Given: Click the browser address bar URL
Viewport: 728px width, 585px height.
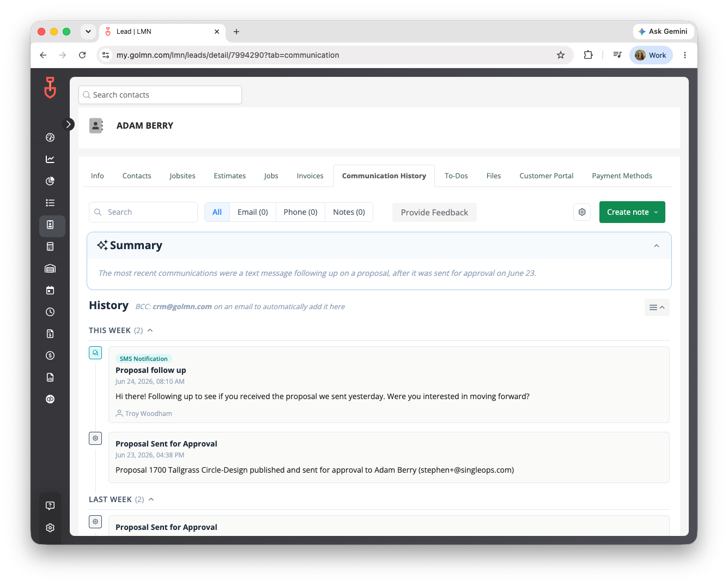Looking at the screenshot, I should click(228, 55).
